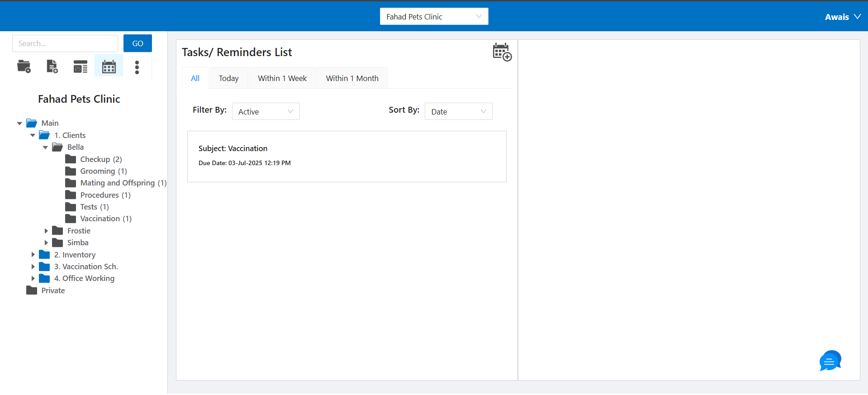Select the Mating and Offspring (1) label
Screen dimensions: 868x395
pyautogui.click(x=123, y=183)
